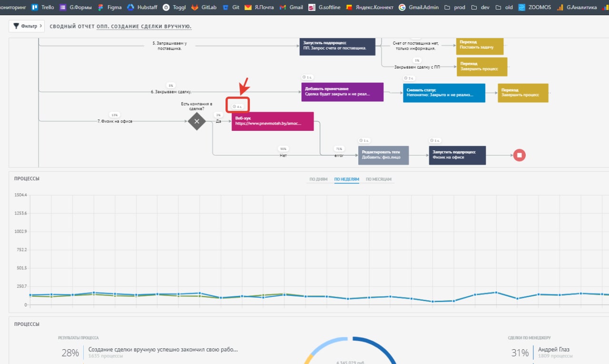Open the Я.Почта bookmark
609x364 pixels.
point(259,7)
